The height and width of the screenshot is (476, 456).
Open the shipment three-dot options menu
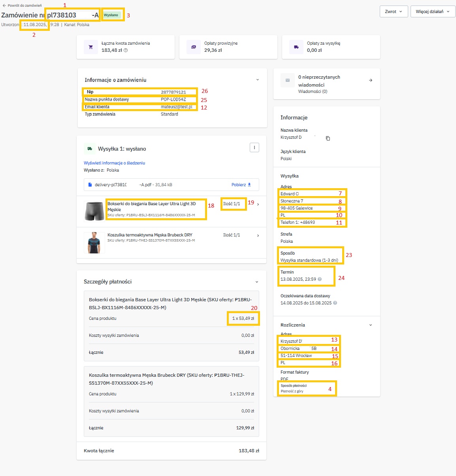(x=254, y=147)
